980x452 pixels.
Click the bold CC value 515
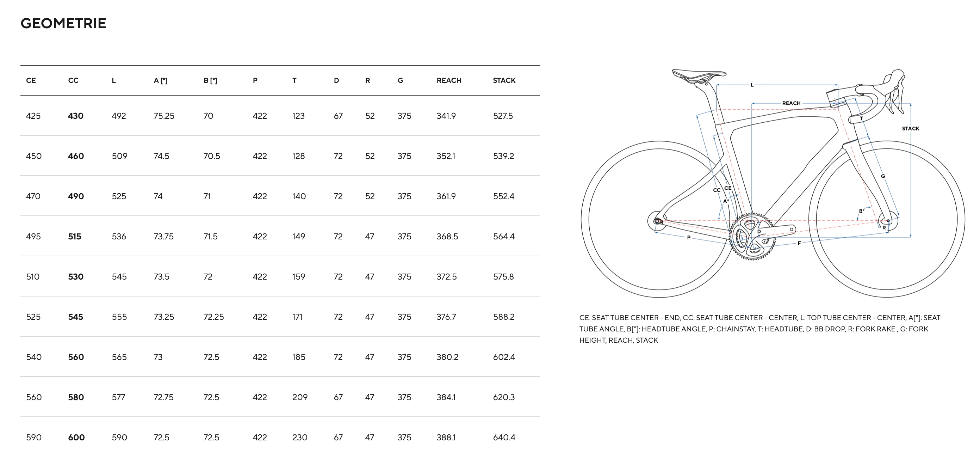click(75, 237)
